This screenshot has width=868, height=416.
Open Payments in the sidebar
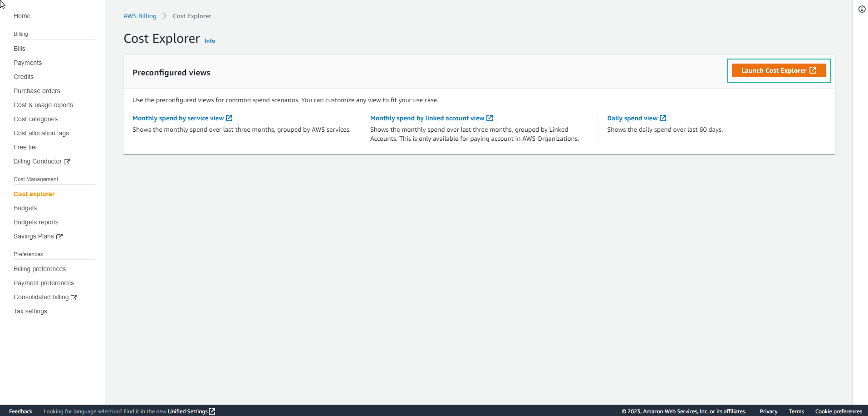point(28,63)
